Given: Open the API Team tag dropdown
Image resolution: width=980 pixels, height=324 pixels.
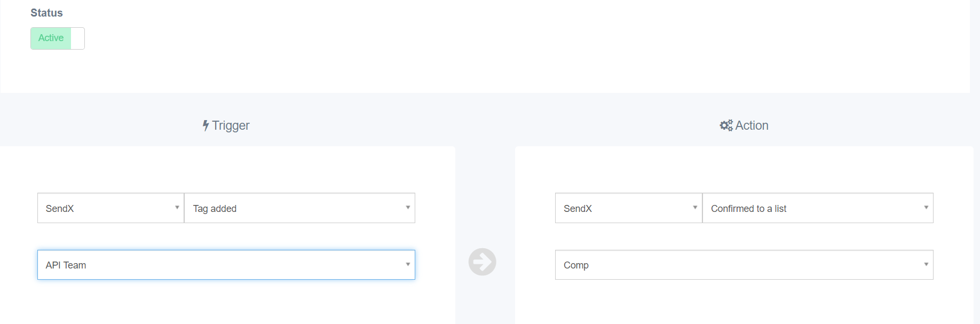Looking at the screenshot, I should pos(226,265).
